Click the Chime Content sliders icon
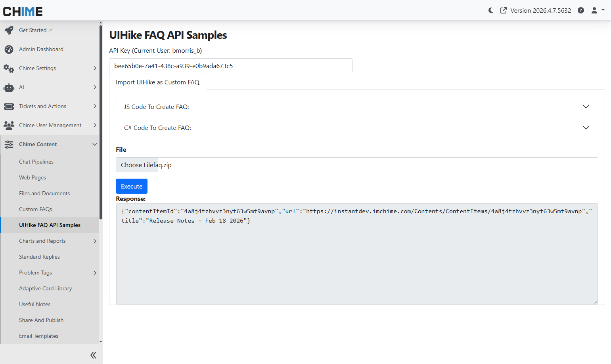Screen dimensions: 611x364 (x=9, y=144)
